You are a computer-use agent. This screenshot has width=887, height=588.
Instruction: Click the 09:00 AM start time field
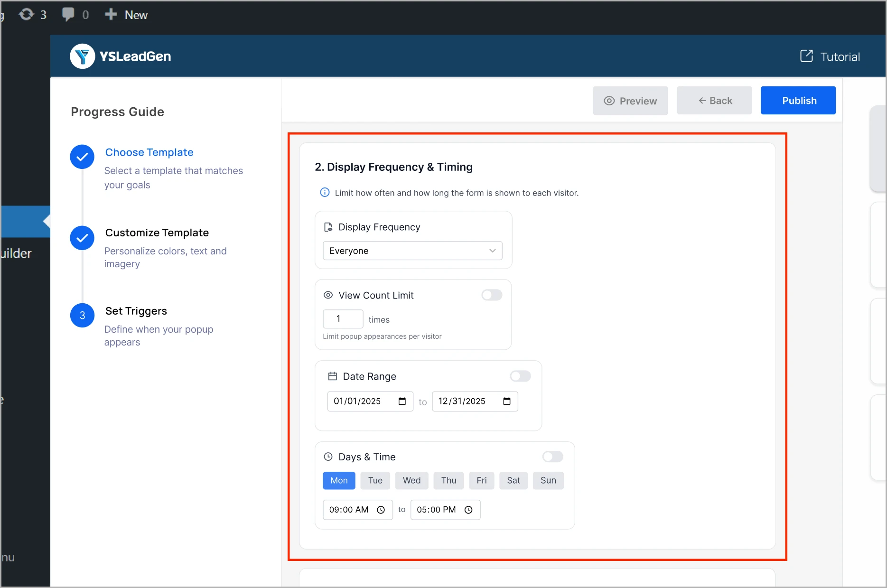pyautogui.click(x=358, y=510)
